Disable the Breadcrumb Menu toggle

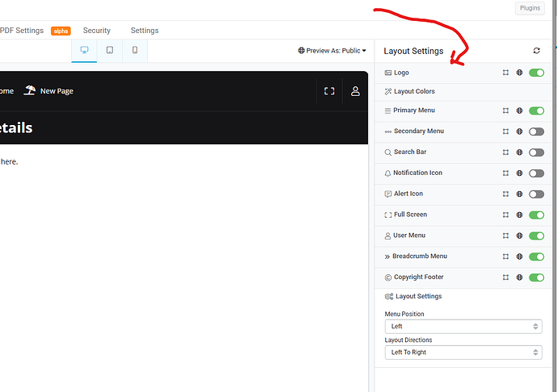[x=536, y=256]
